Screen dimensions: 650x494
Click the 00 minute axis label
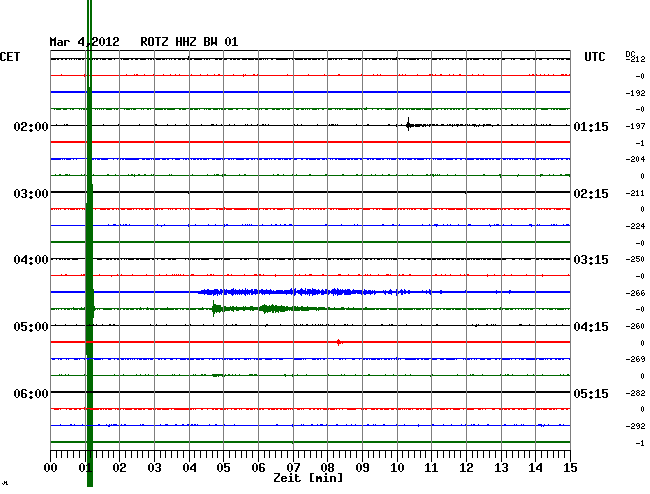(x=51, y=468)
